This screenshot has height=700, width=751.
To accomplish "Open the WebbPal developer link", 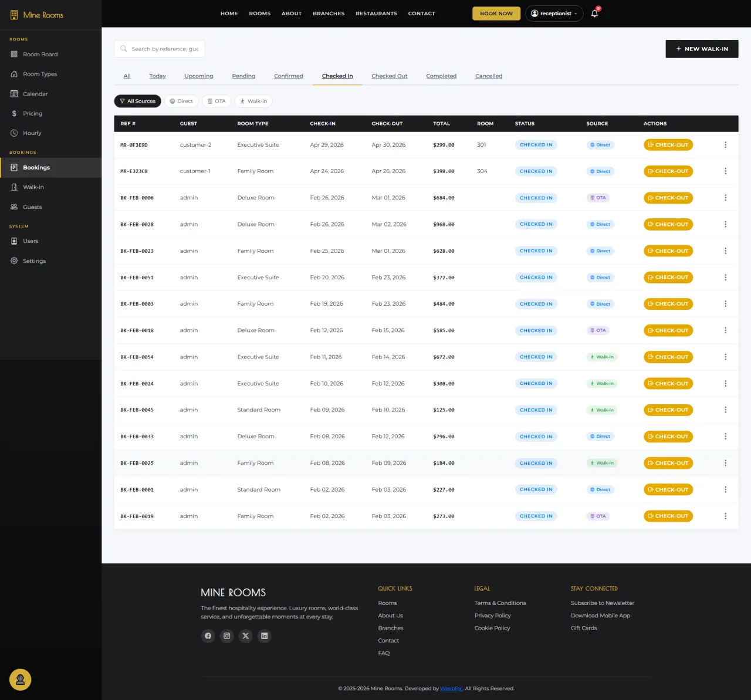I will pyautogui.click(x=451, y=689).
